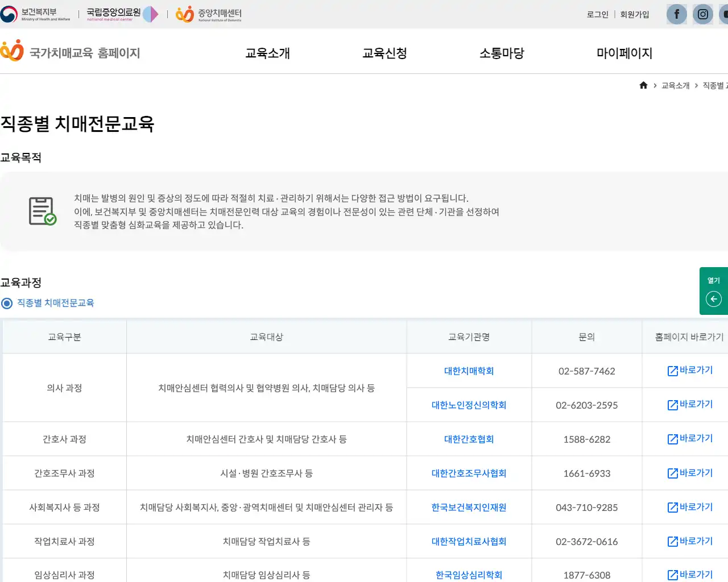
Task: Click the 간호사 과정 cell
Action: [x=64, y=439]
